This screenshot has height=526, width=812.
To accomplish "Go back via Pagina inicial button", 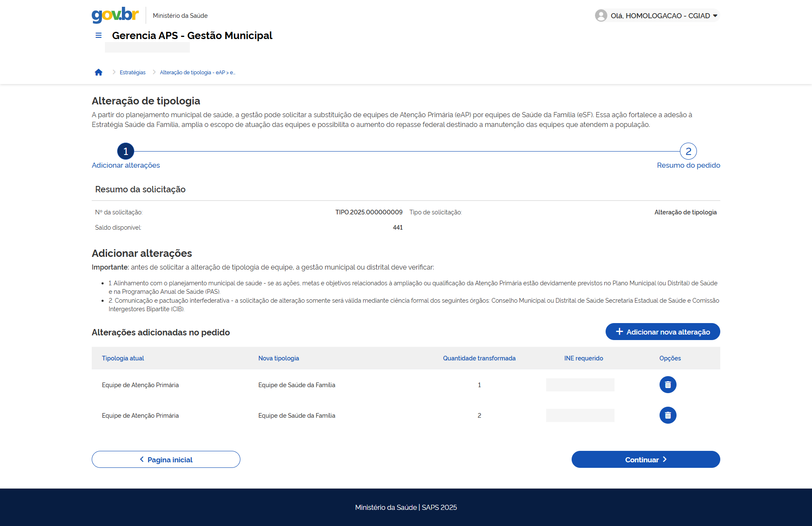I will coord(166,459).
